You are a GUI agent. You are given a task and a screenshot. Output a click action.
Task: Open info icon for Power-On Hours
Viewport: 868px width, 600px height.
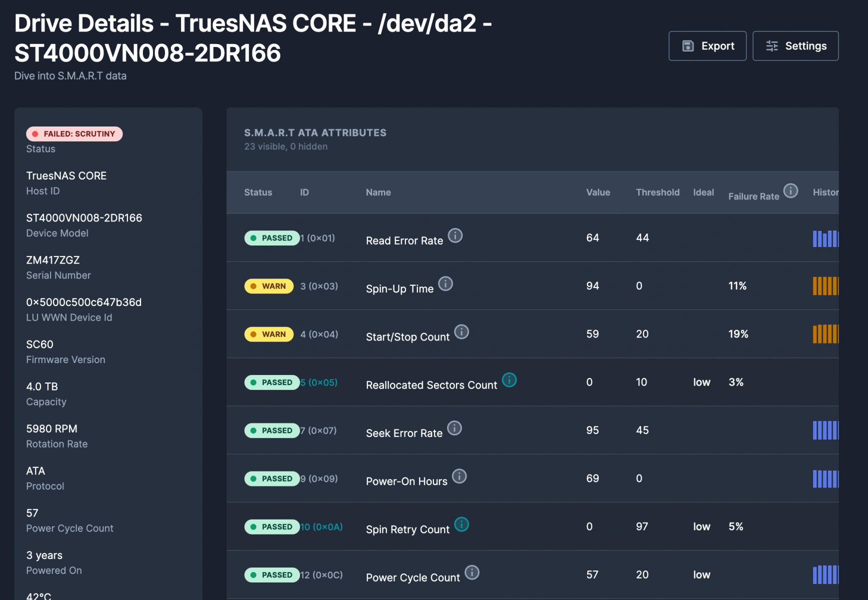[x=459, y=476]
